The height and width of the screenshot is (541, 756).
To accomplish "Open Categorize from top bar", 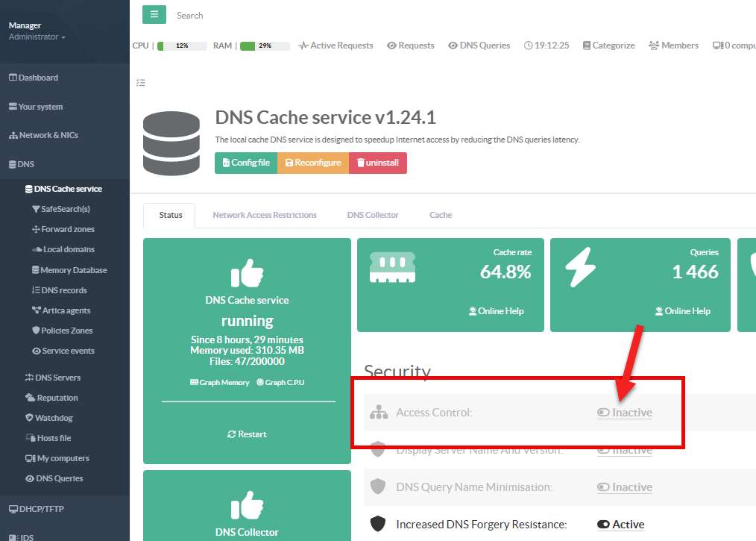I will [x=608, y=46].
